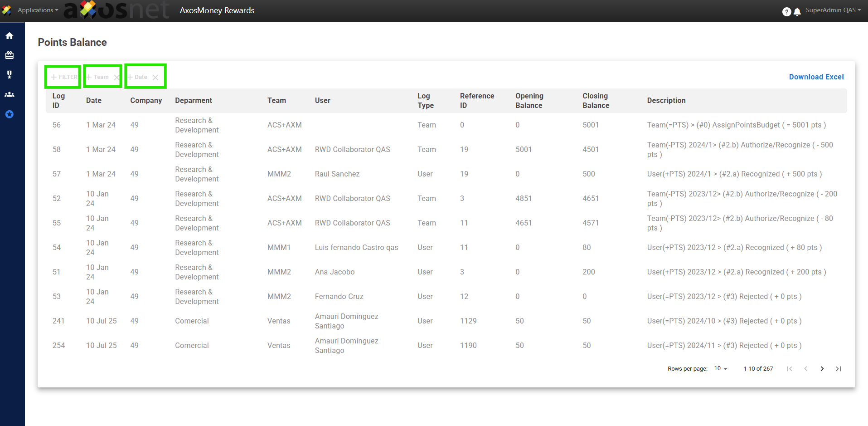Jump to the last results page
868x426 pixels.
[838, 369]
